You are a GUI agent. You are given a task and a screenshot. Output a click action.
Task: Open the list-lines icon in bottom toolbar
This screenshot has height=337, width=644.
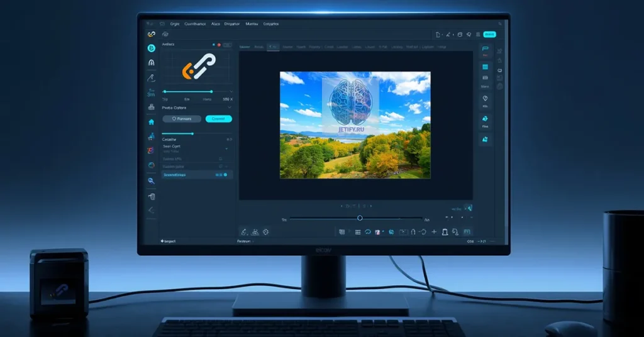click(x=358, y=233)
